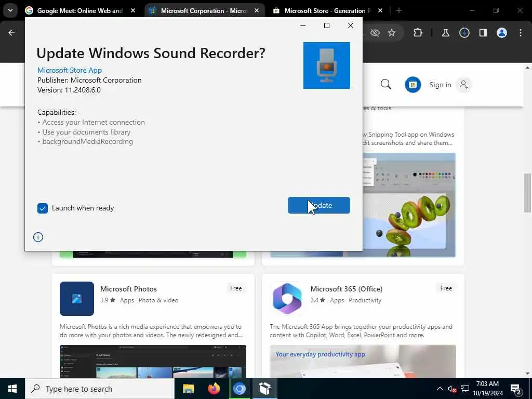
Task: Open the Chrome profile avatar
Action: 501,33
